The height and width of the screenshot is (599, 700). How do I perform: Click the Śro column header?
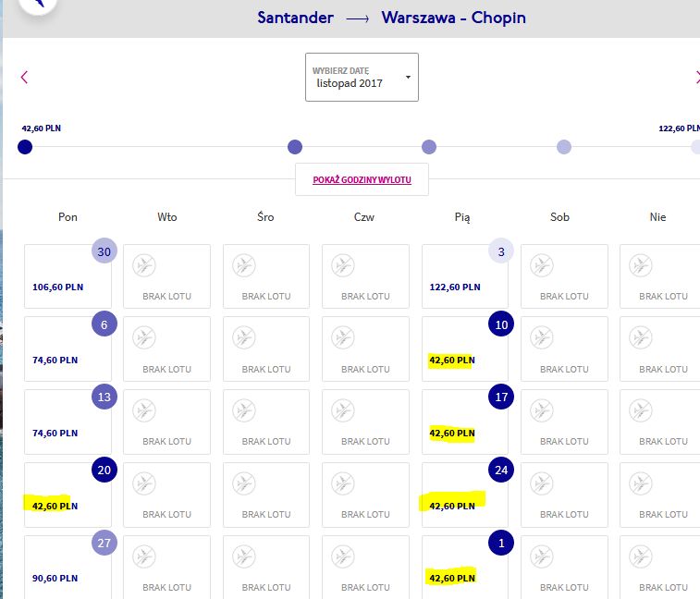(x=265, y=217)
